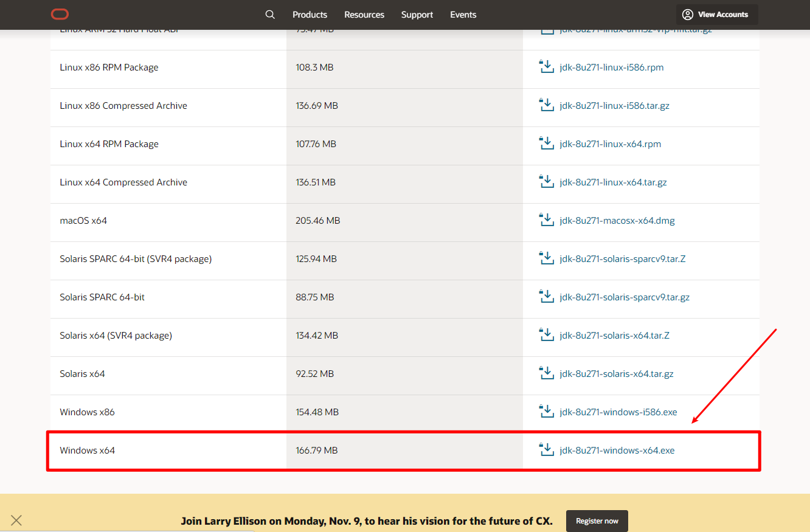Click download icon for jdk-8u271-linux-x64.tar.gz

[x=546, y=182]
